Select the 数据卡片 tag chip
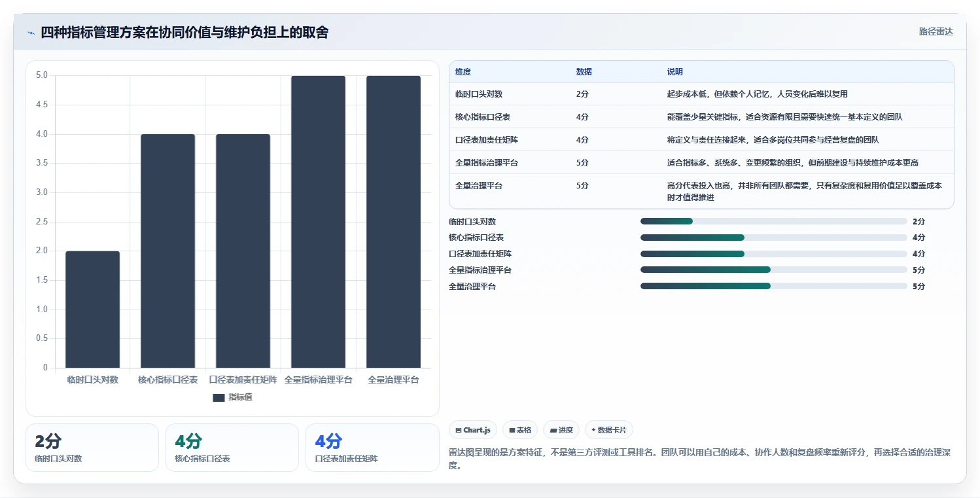980x498 pixels. [x=609, y=430]
